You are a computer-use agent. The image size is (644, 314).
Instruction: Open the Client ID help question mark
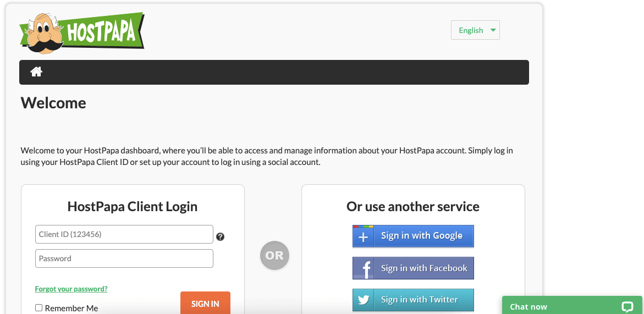coord(220,236)
